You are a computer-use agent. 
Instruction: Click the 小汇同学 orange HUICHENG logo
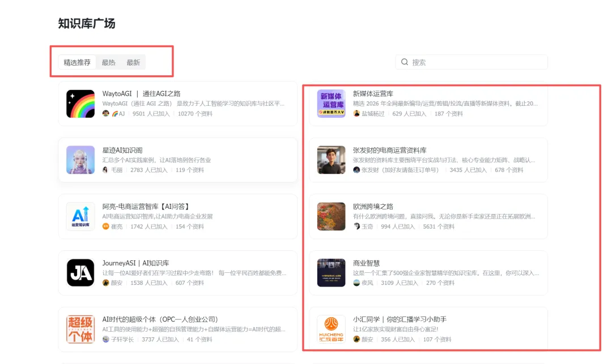click(x=331, y=329)
